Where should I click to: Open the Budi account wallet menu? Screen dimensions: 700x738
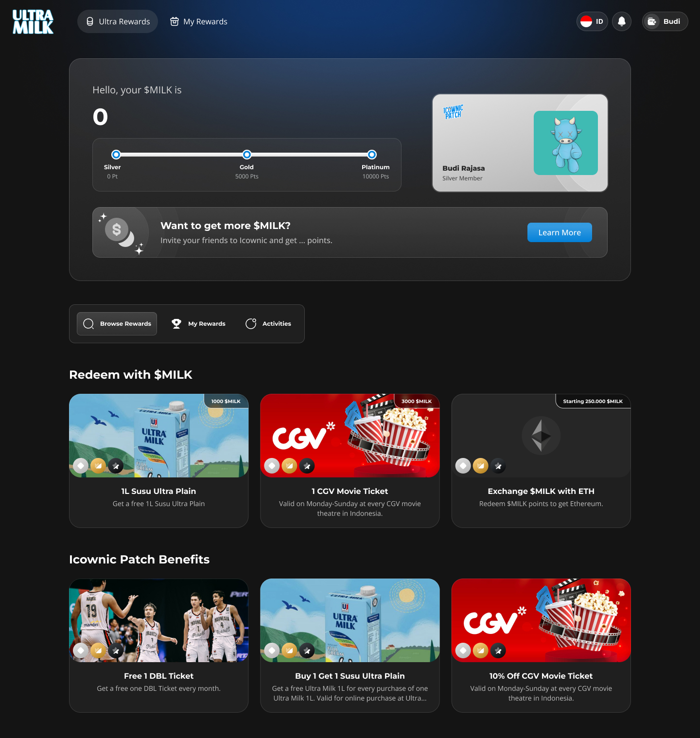665,21
